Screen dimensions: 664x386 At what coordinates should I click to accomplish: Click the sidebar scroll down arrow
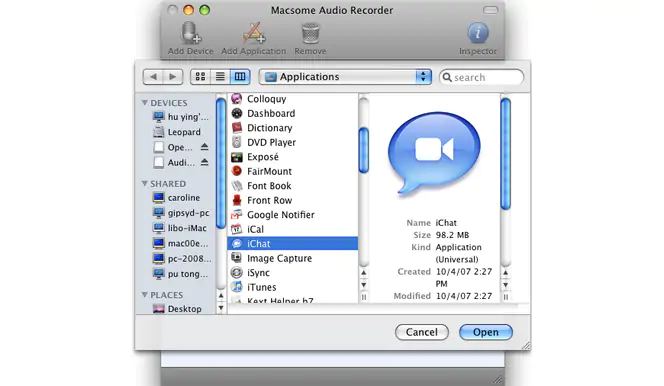[221, 308]
